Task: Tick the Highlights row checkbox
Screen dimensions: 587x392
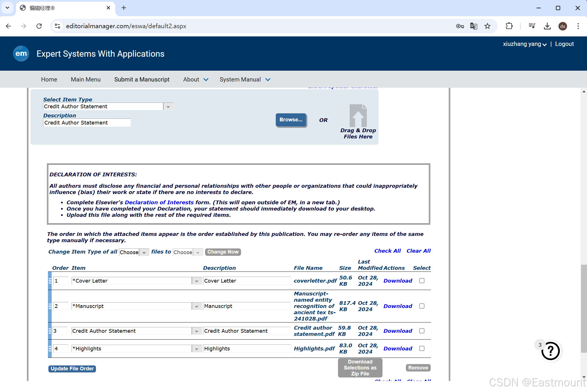Action: coord(422,348)
